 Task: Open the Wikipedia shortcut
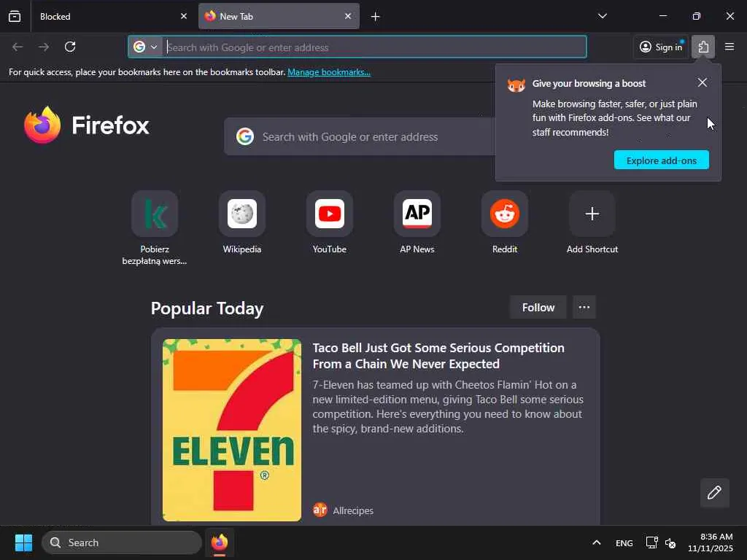click(242, 222)
